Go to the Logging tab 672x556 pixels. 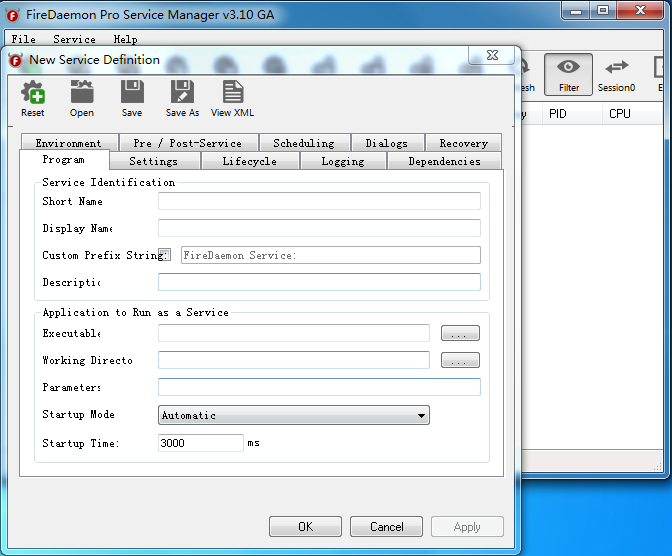[343, 161]
